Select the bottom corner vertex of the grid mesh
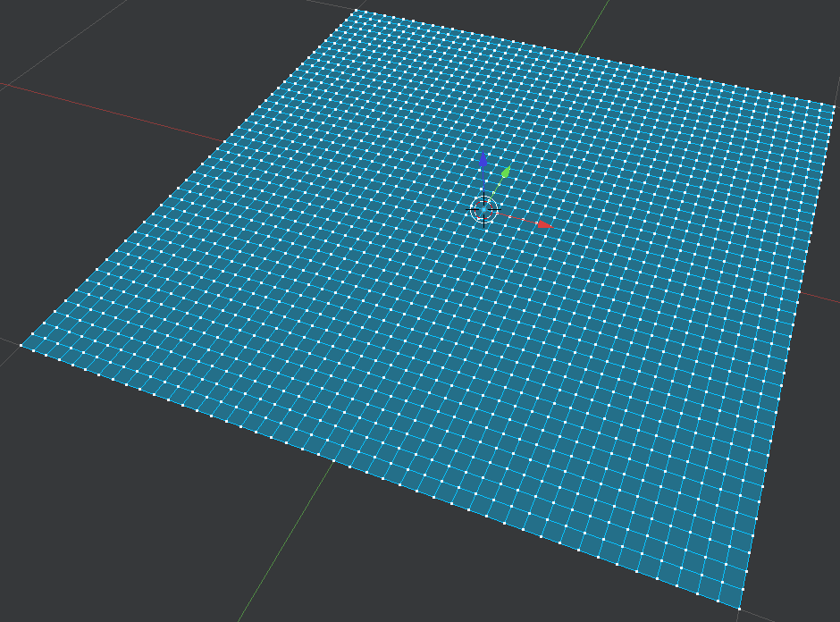 739,609
